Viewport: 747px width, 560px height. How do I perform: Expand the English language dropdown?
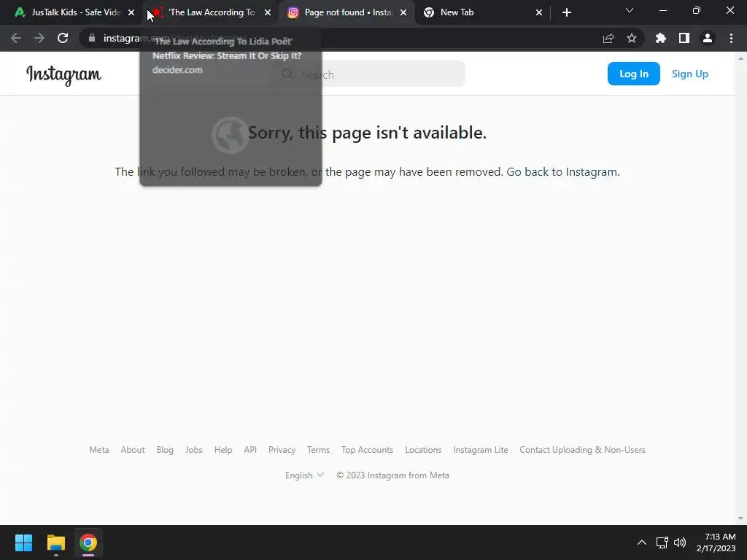pyautogui.click(x=304, y=475)
